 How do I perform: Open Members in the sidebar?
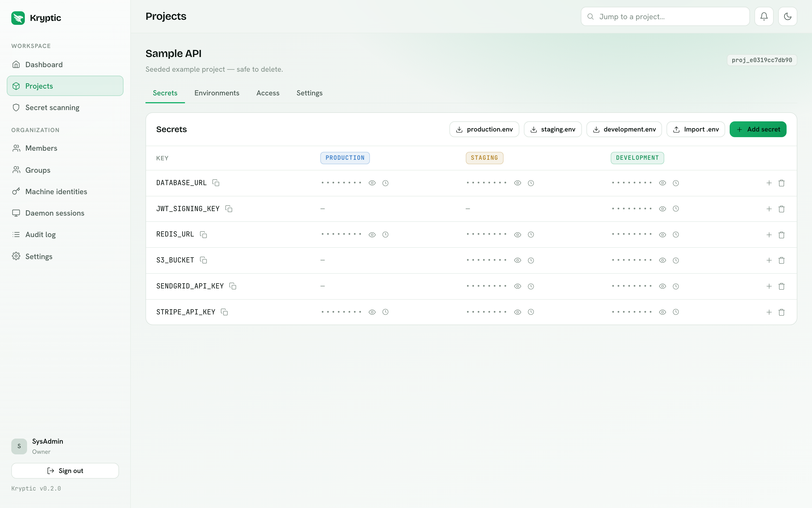(65, 148)
